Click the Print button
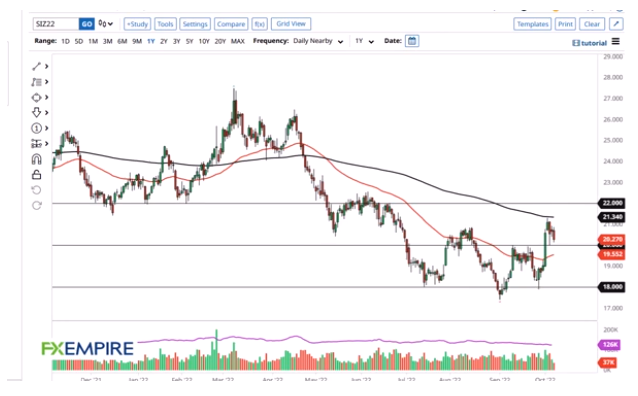Image resolution: width=638 pixels, height=396 pixels. (x=565, y=24)
